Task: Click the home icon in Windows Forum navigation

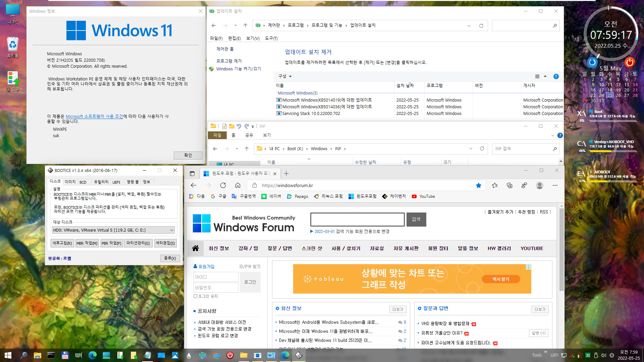Action: pos(196,248)
